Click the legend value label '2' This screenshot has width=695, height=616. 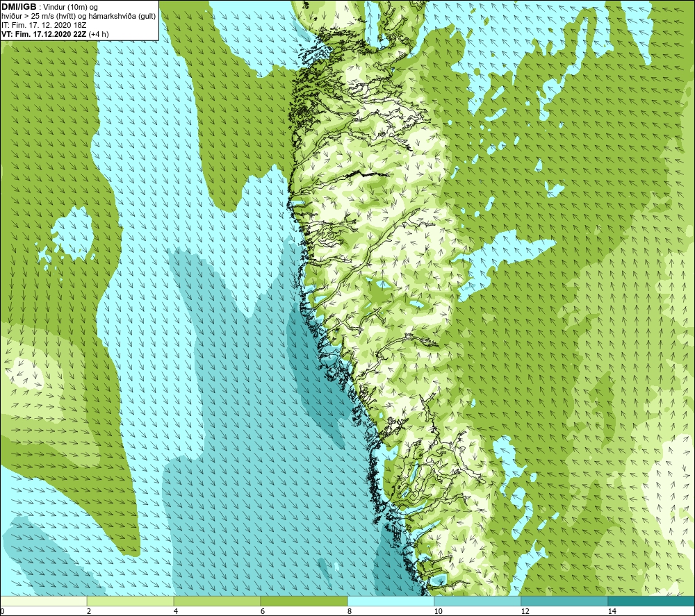[89, 611]
